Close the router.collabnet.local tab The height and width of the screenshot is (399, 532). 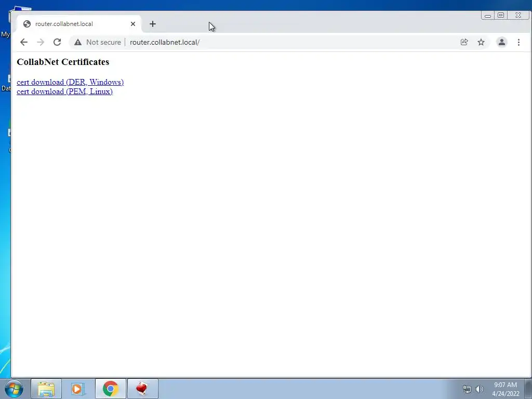tap(133, 24)
